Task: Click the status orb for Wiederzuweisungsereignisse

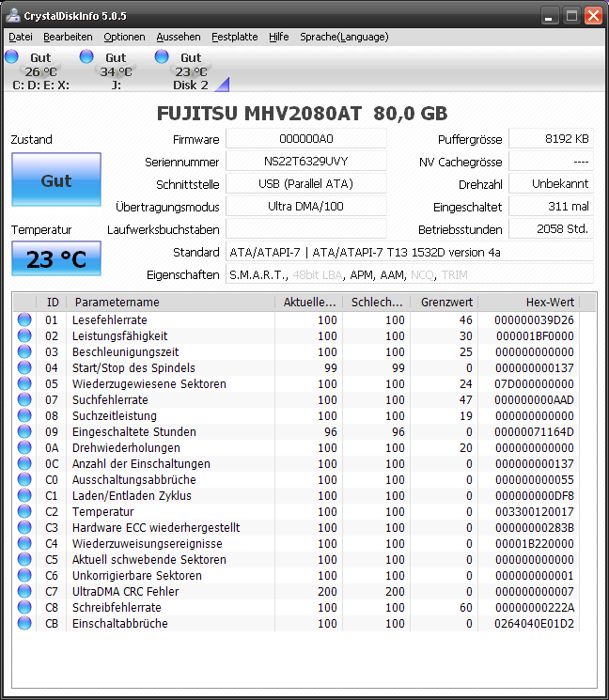Action: click(24, 543)
